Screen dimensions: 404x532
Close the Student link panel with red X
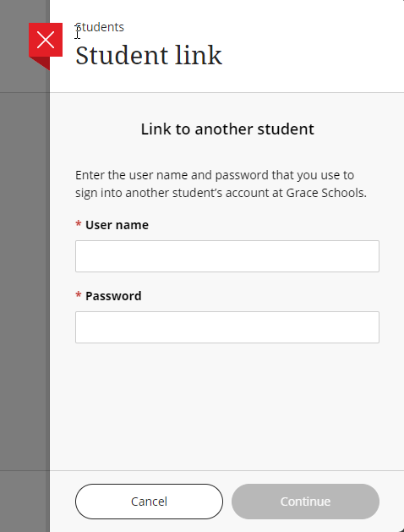coord(46,40)
